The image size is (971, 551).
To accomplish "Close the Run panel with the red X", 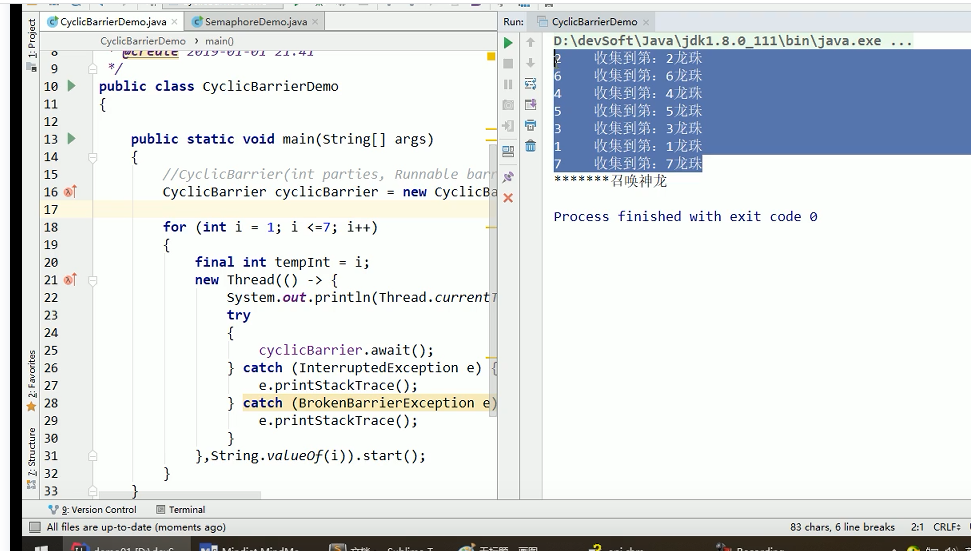I will [x=508, y=198].
